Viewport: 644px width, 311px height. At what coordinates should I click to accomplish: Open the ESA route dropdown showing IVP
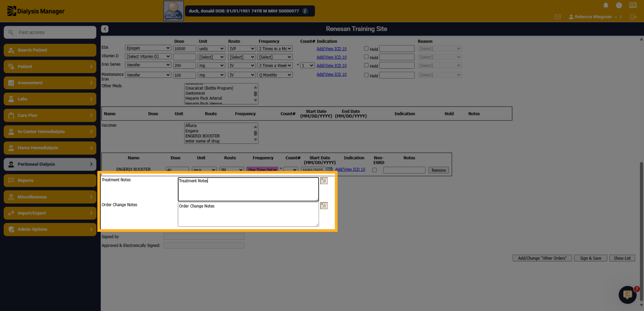tap(242, 49)
